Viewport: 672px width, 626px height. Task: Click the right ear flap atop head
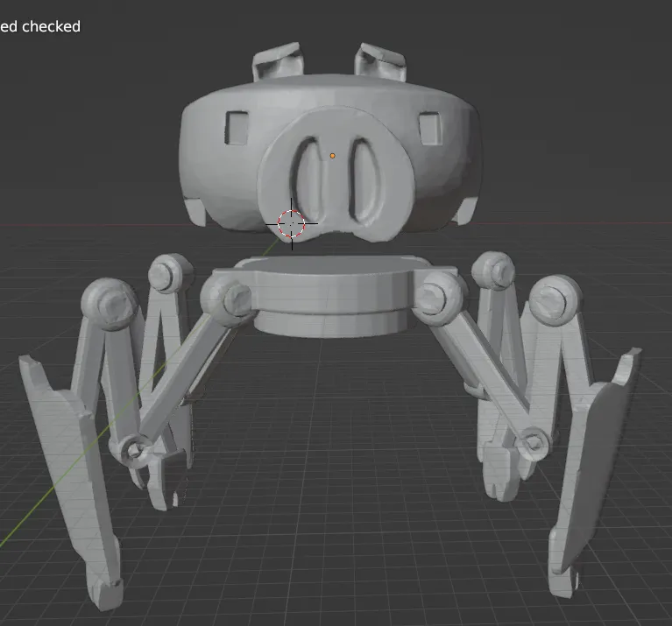(x=379, y=61)
